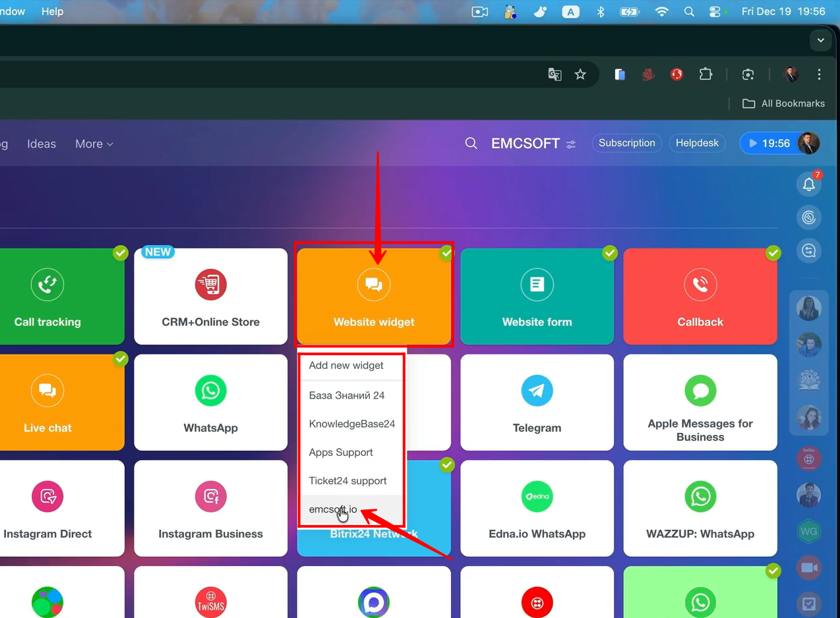Click the Subscription button

(x=626, y=143)
